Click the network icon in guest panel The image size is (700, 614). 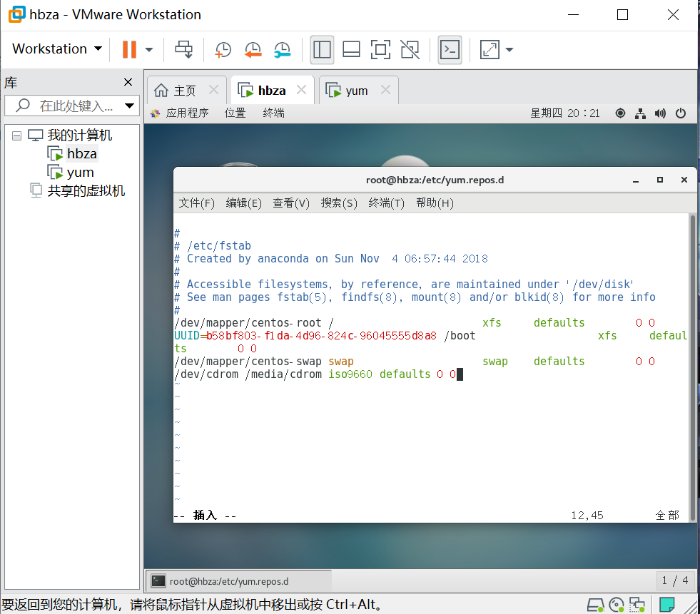click(x=640, y=113)
